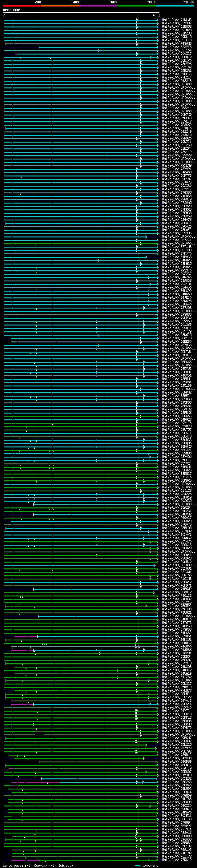Viewport: 197px width, 868px height.
Task: Select hit UniRef100_C1BLK6
Action: 177,74
